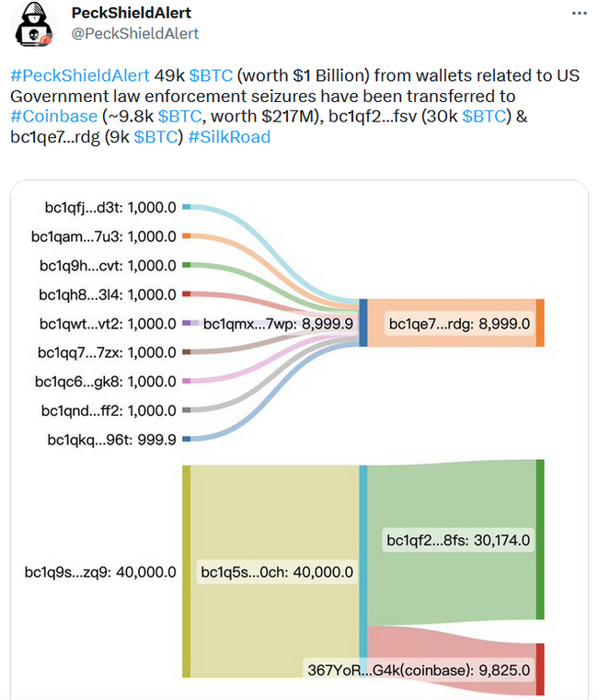This screenshot has height=700, width=598.
Task: Open the PeckShieldAlert hacker avatar
Action: tap(34, 24)
